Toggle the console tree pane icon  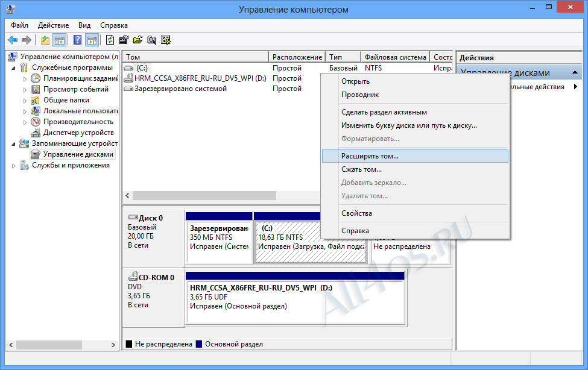pos(60,40)
